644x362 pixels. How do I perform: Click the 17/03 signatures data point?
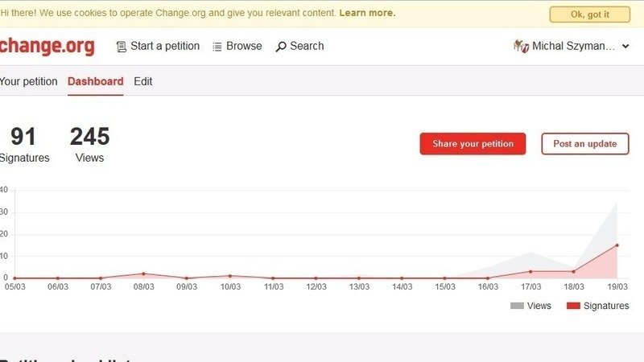530,271
